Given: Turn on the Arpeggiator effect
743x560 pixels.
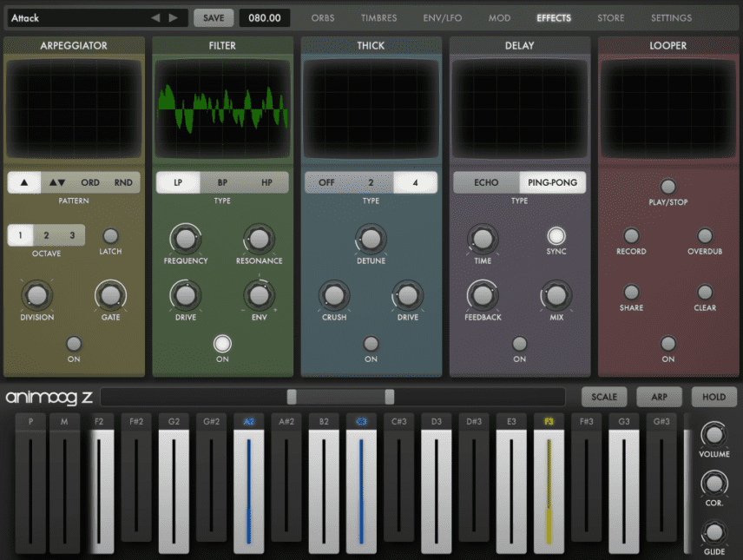Looking at the screenshot, I should point(74,344).
